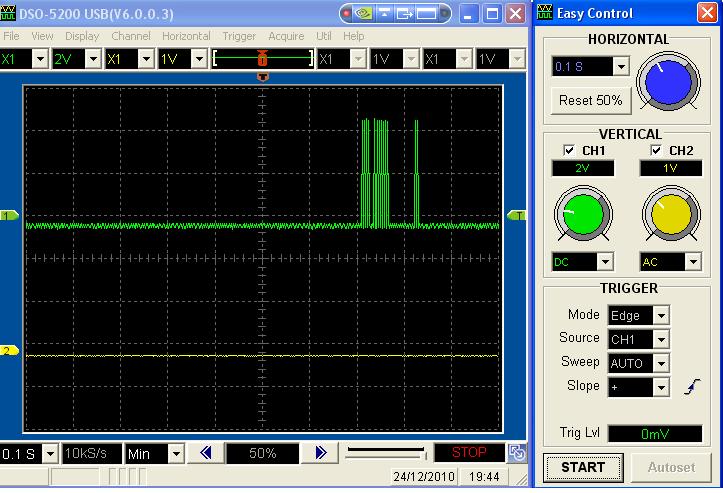Screen dimensions: 723x493
Task: Click the Trig Lvl 0mV field
Action: (x=655, y=433)
